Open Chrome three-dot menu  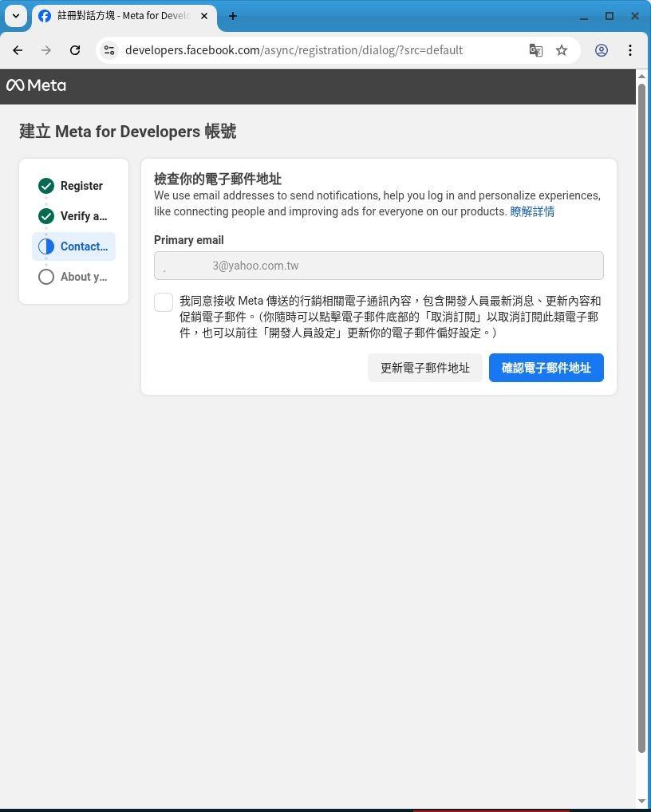point(629,50)
